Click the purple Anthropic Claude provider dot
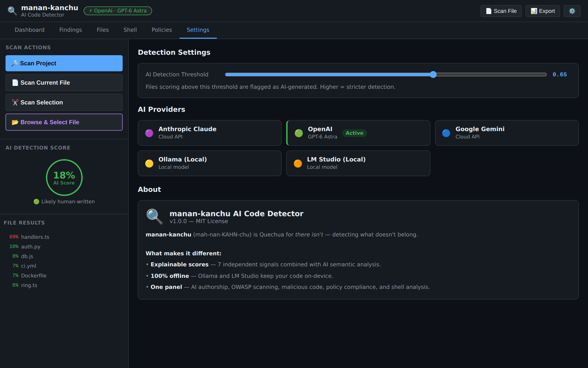588x368 pixels. [149, 133]
